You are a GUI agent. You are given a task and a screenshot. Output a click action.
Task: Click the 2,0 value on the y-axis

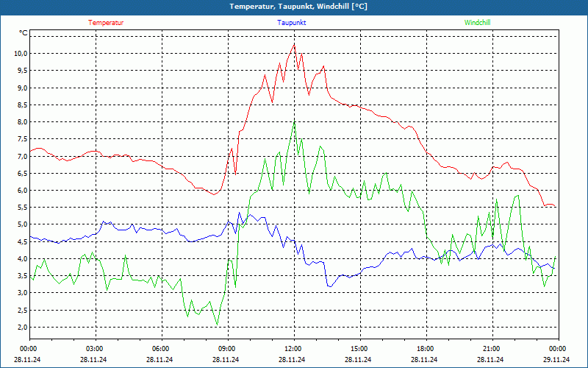21,328
